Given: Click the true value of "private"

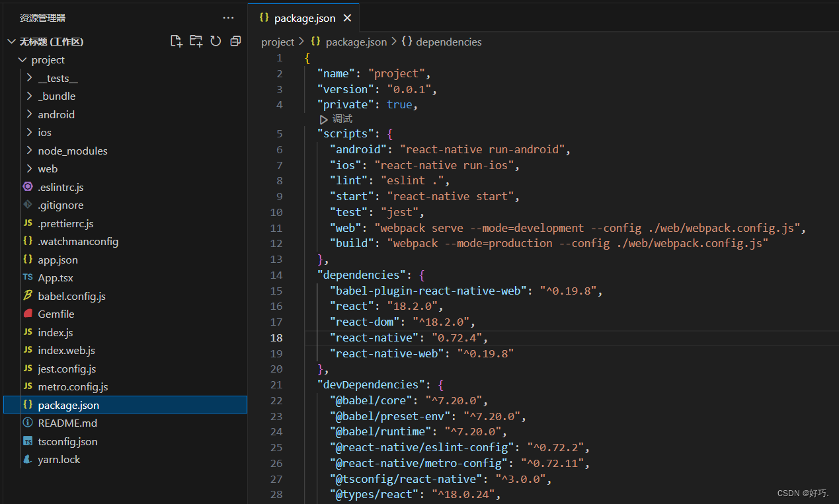Looking at the screenshot, I should coord(399,105).
